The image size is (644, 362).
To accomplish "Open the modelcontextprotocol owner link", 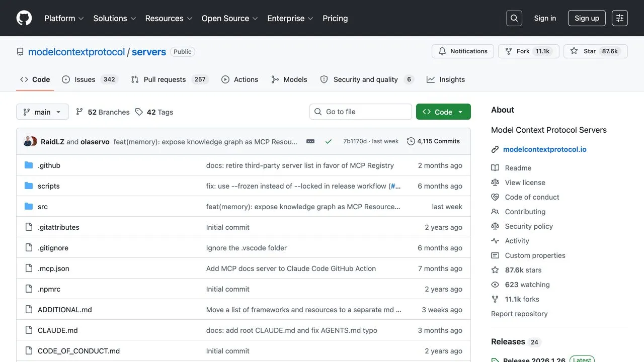I will point(76,52).
